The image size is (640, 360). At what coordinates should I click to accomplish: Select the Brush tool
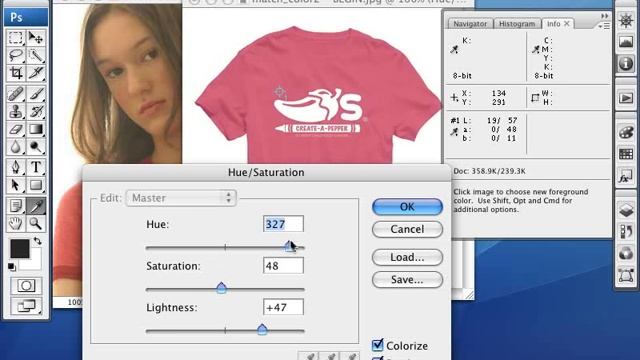36,94
